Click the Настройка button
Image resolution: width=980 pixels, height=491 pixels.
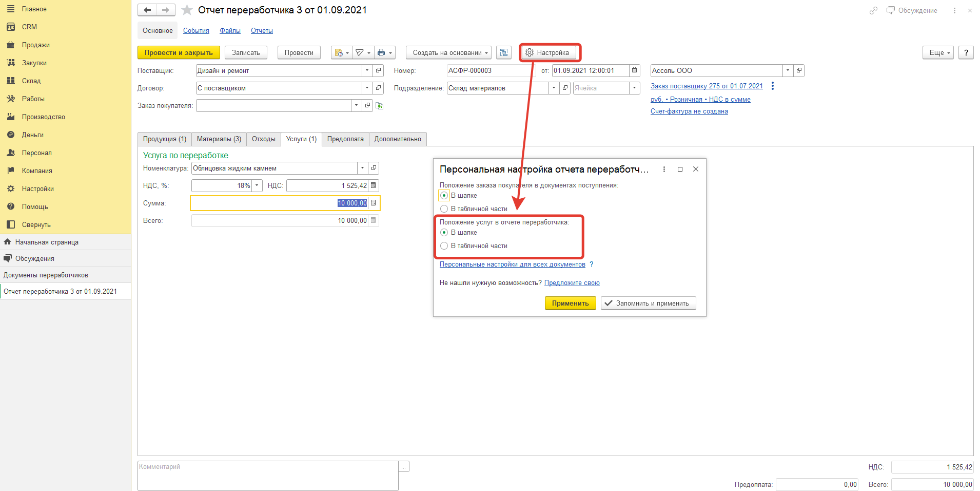click(x=548, y=52)
